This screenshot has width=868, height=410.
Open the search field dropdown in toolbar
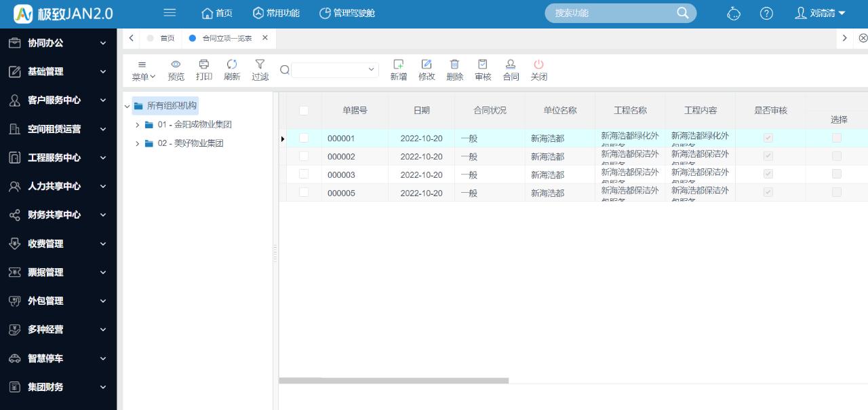371,69
